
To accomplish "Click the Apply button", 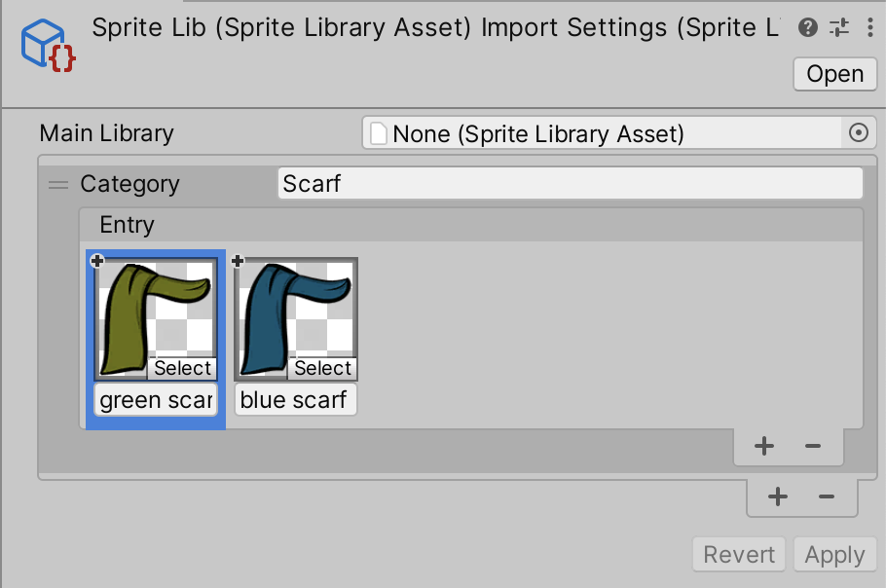I will pos(834,555).
